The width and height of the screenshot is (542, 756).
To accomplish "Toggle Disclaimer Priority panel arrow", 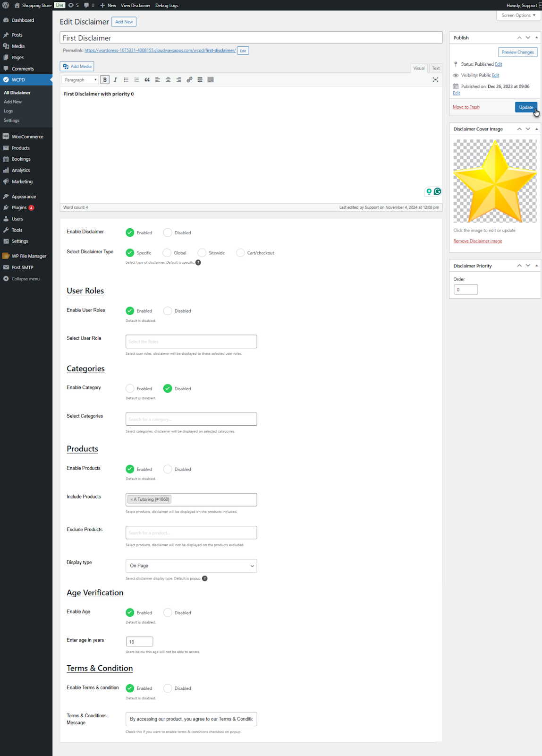I will click(x=536, y=266).
